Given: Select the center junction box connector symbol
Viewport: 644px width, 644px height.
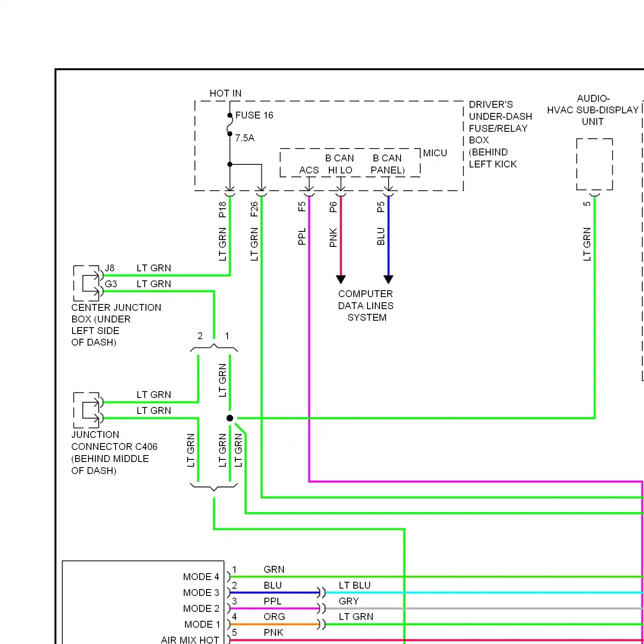Looking at the screenshot, I should coord(88,283).
